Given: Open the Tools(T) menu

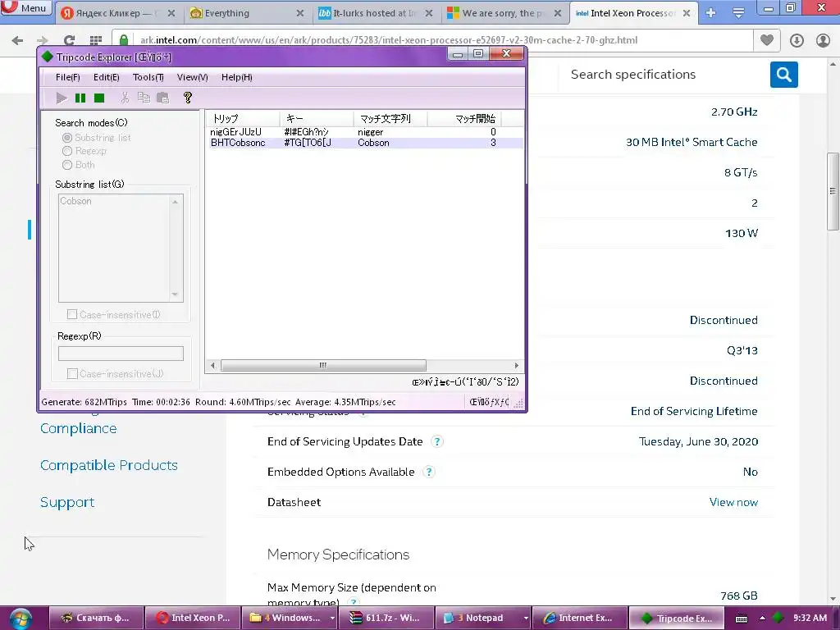Looking at the screenshot, I should pyautogui.click(x=148, y=77).
